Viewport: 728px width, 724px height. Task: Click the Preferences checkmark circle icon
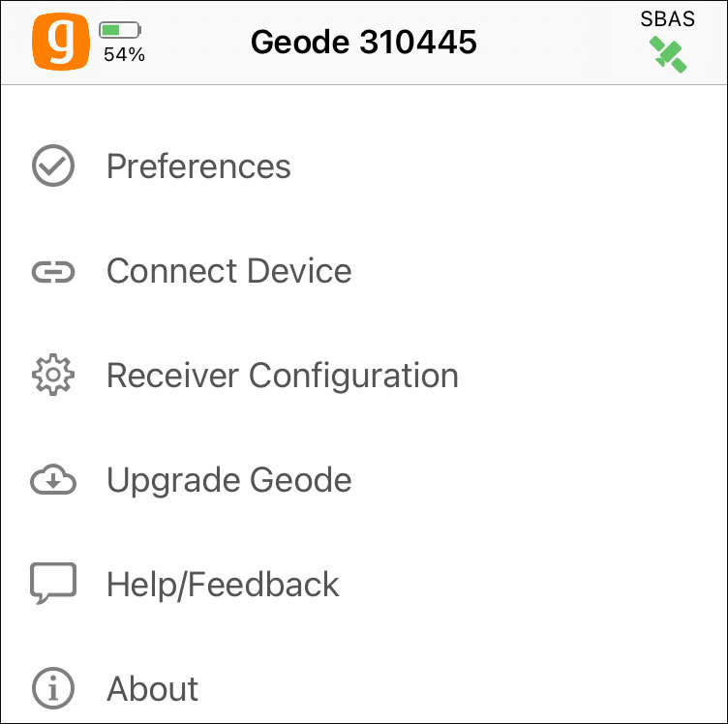pyautogui.click(x=53, y=166)
